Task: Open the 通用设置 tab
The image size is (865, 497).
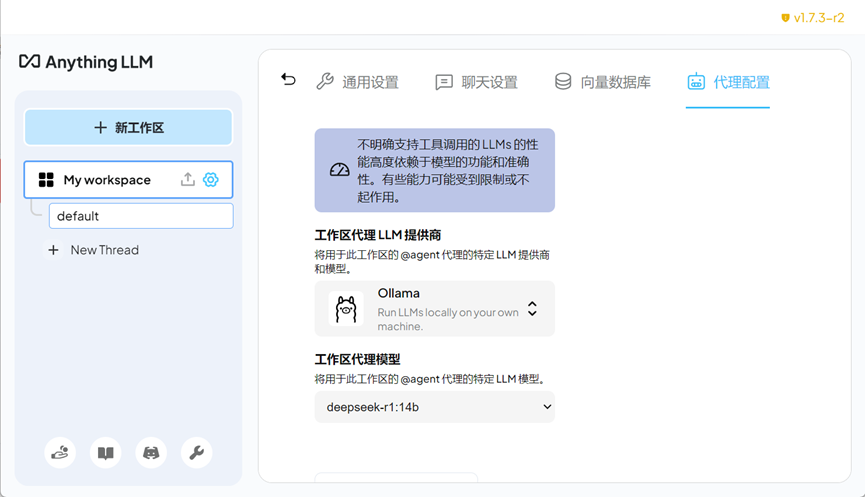Action: click(357, 82)
